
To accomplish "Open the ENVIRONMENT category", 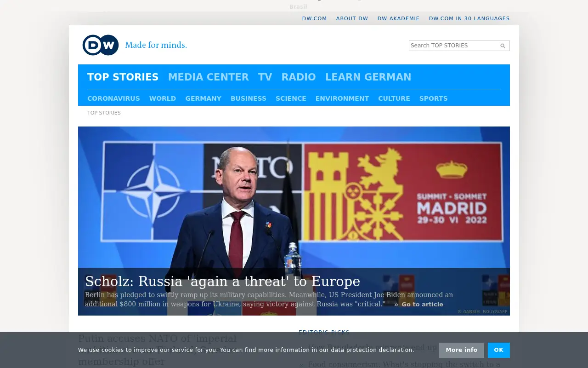I will [x=342, y=98].
